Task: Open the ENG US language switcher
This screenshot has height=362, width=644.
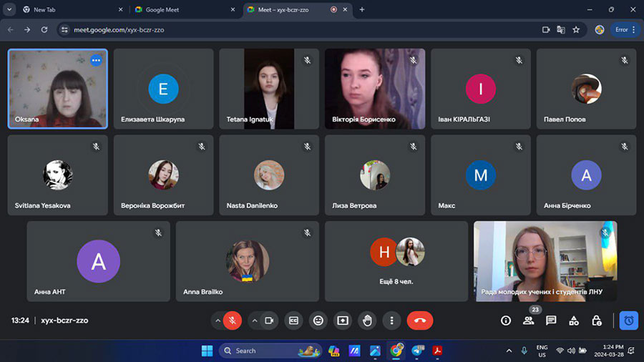Action: tap(542, 351)
